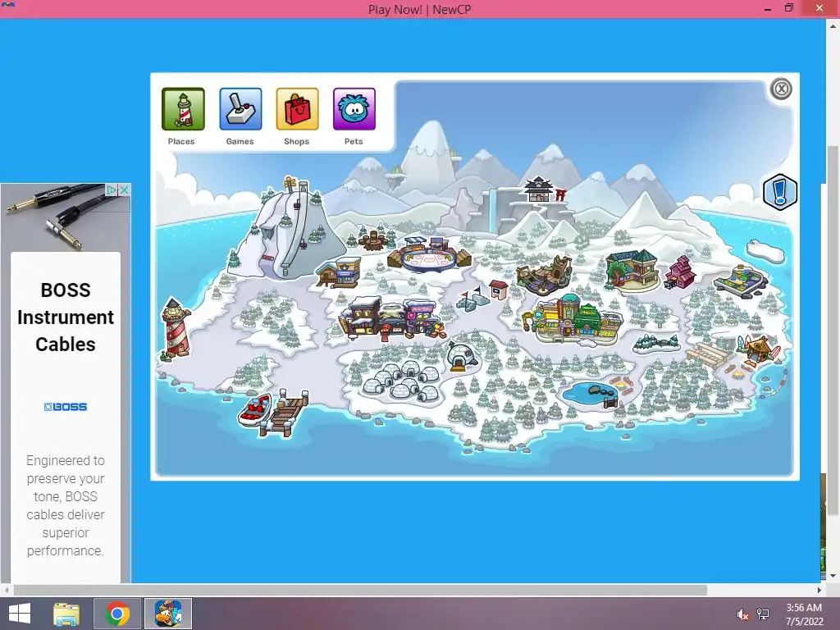The height and width of the screenshot is (630, 840).
Task: Click the scroll right arrow
Action: (x=819, y=590)
